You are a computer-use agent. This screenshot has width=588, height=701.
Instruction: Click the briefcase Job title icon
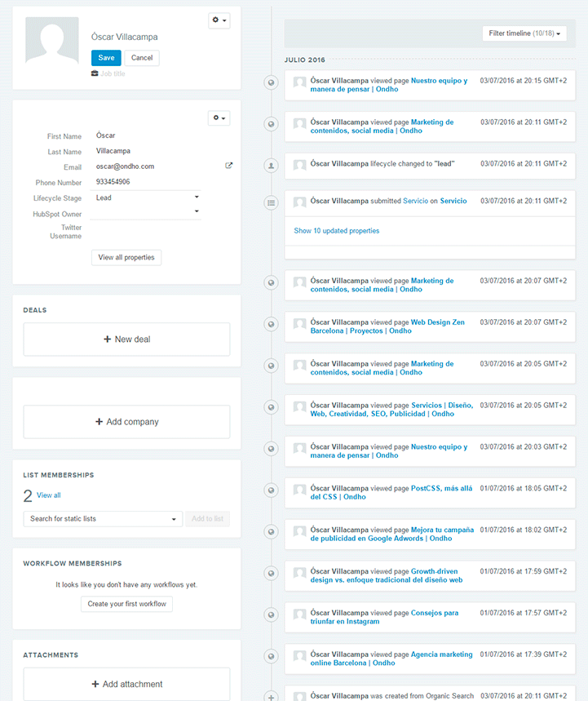tap(95, 73)
